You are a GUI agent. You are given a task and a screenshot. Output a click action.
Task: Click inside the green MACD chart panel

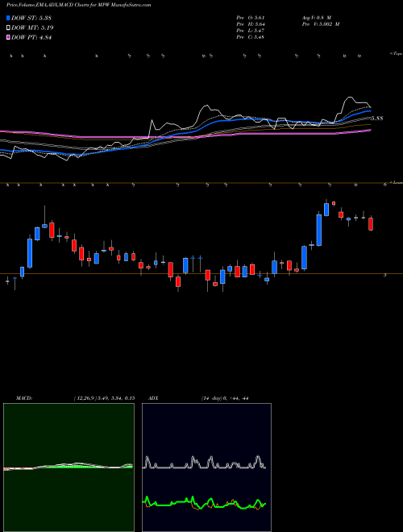click(x=69, y=468)
